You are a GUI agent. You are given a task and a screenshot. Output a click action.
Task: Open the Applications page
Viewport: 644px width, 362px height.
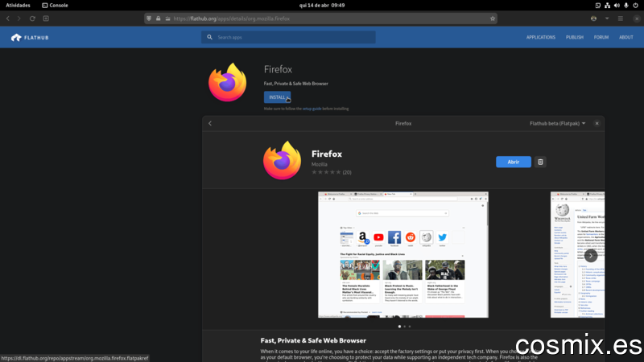tap(540, 37)
